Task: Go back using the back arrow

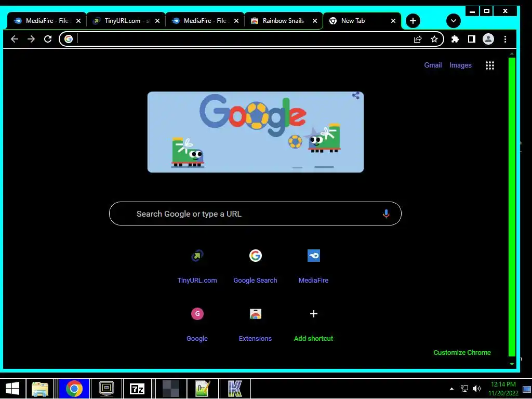Action: [x=14, y=39]
